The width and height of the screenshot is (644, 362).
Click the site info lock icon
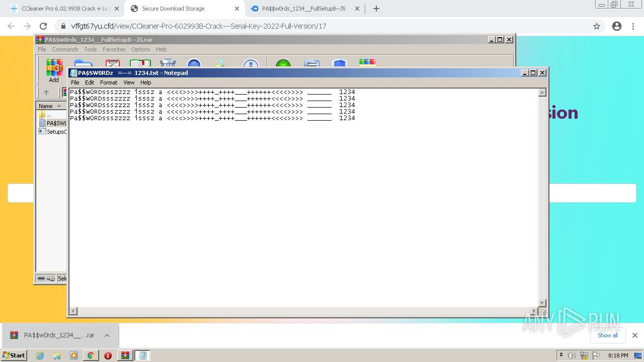(x=63, y=26)
